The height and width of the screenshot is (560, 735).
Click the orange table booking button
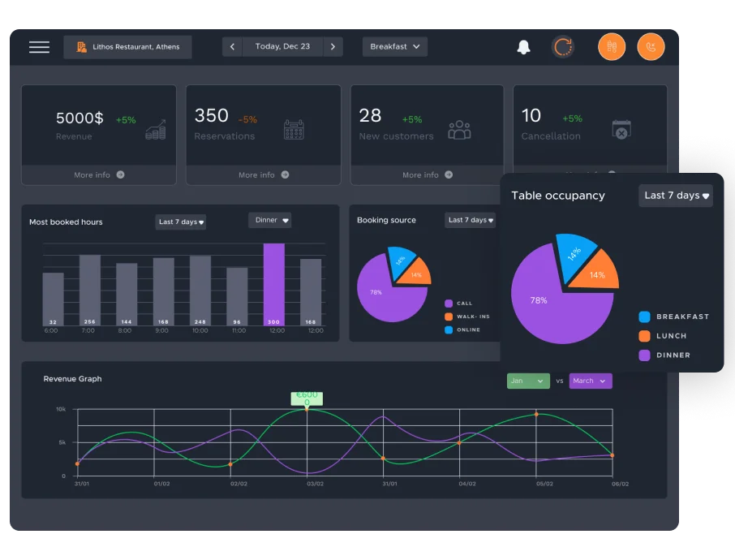tap(611, 47)
